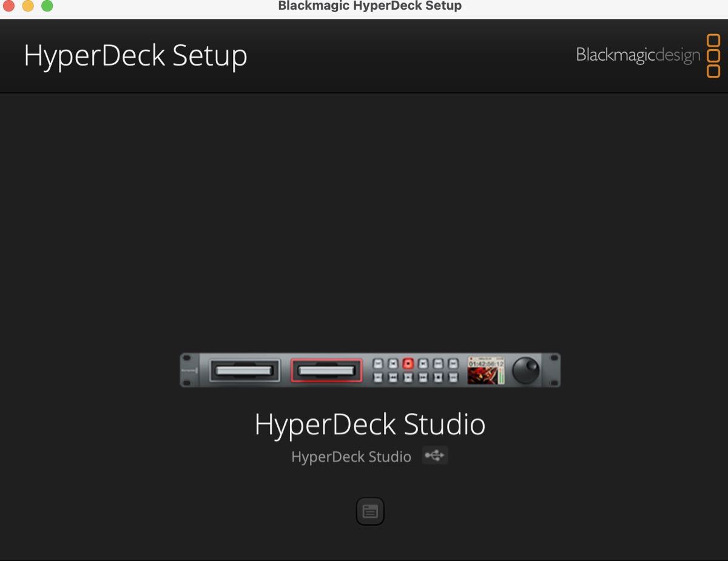Viewport: 728px width, 561px height.
Task: Click the deck's LCD timecode screen
Action: click(x=486, y=370)
